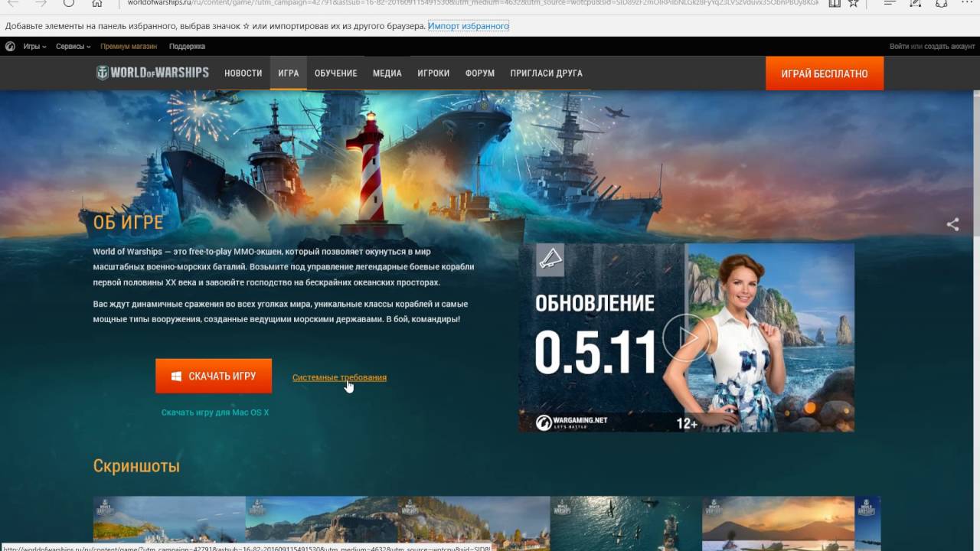
Task: Open the World of Warships logo homepage
Action: 152,73
